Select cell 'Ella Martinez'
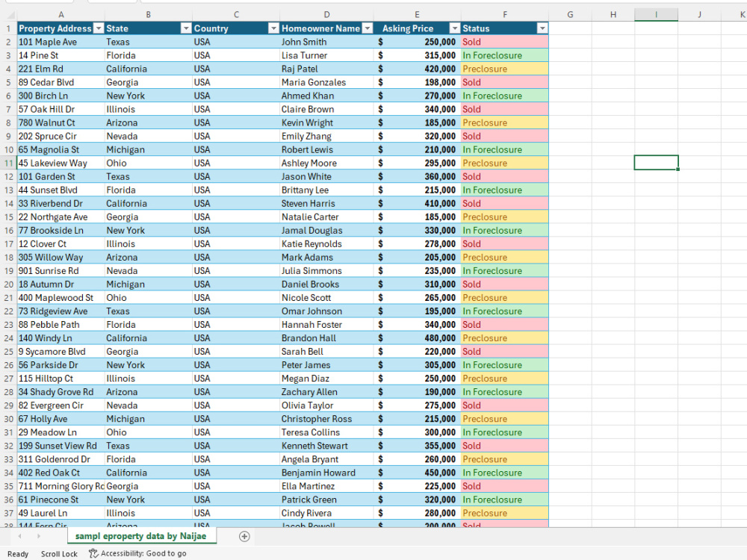 [326, 486]
